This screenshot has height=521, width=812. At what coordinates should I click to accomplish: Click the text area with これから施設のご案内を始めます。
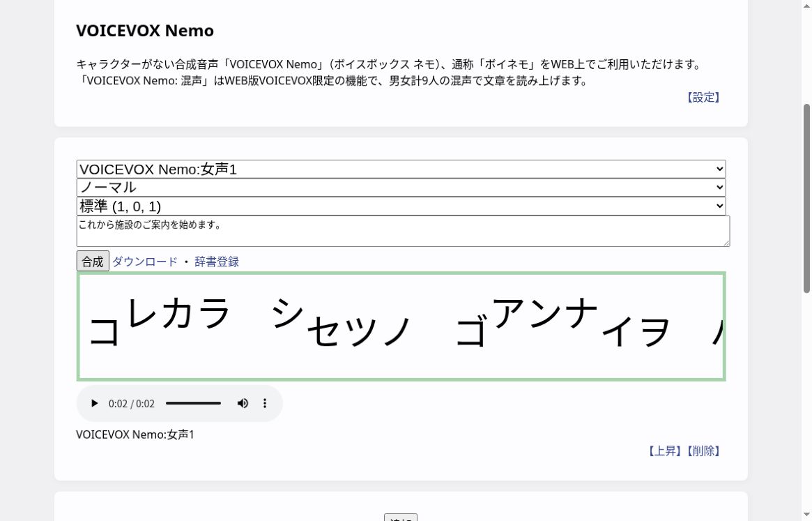(403, 232)
